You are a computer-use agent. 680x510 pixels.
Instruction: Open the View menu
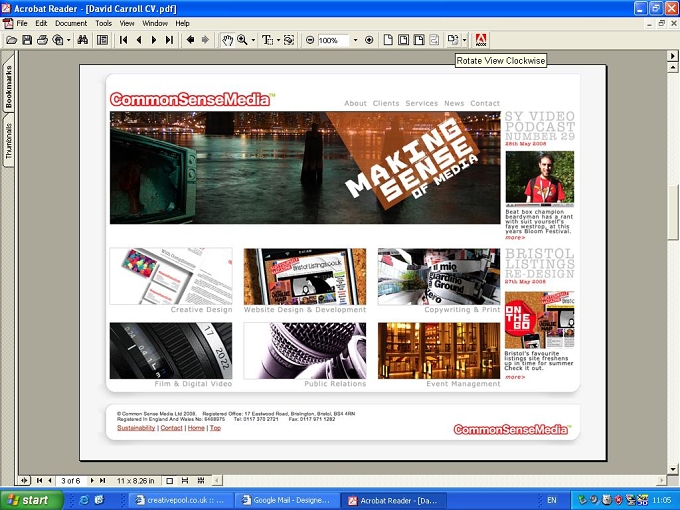[x=127, y=23]
